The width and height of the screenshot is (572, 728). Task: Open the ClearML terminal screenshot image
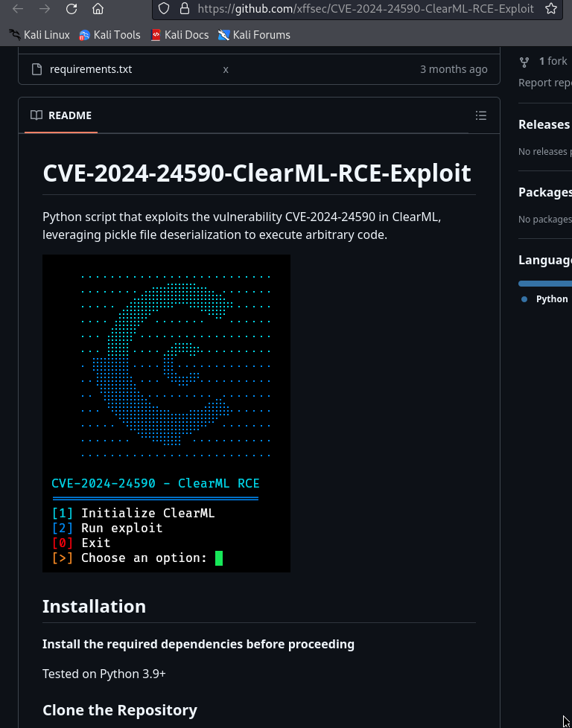coord(166,413)
